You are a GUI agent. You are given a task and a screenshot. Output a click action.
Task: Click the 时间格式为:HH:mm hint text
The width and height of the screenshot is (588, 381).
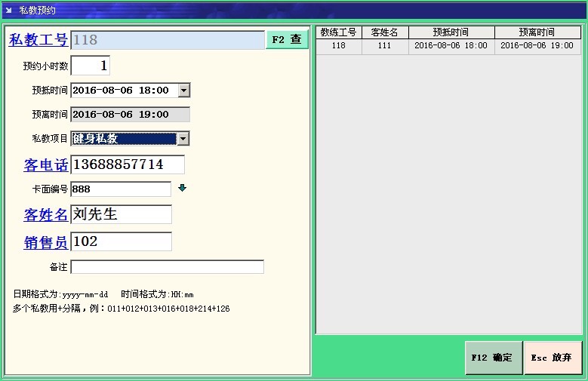tap(157, 294)
